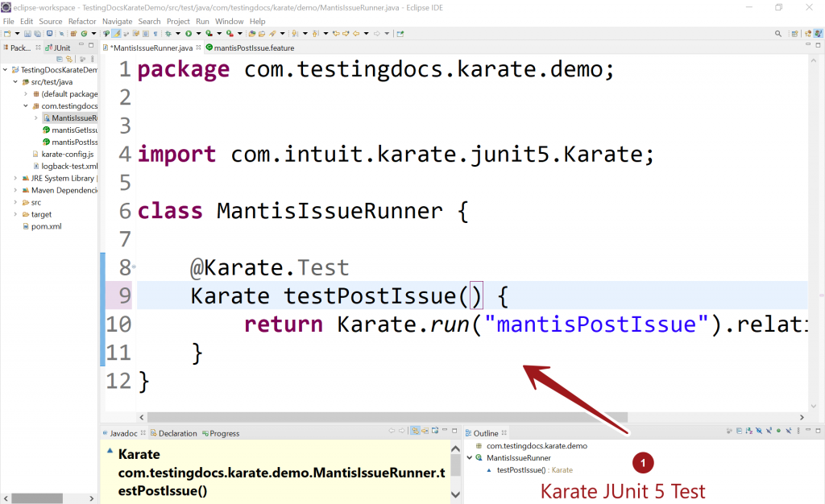
Task: Expand the JRE System Library node
Action: (14, 178)
